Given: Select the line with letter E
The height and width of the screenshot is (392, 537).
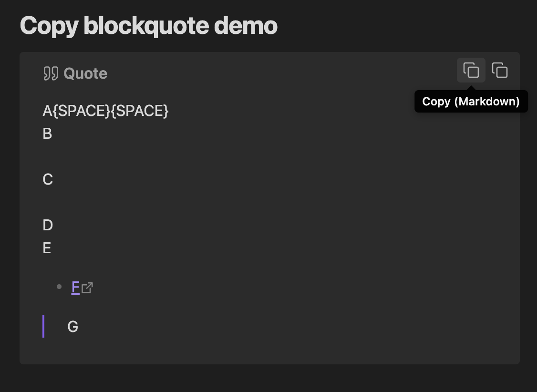Looking at the screenshot, I should coord(47,248).
